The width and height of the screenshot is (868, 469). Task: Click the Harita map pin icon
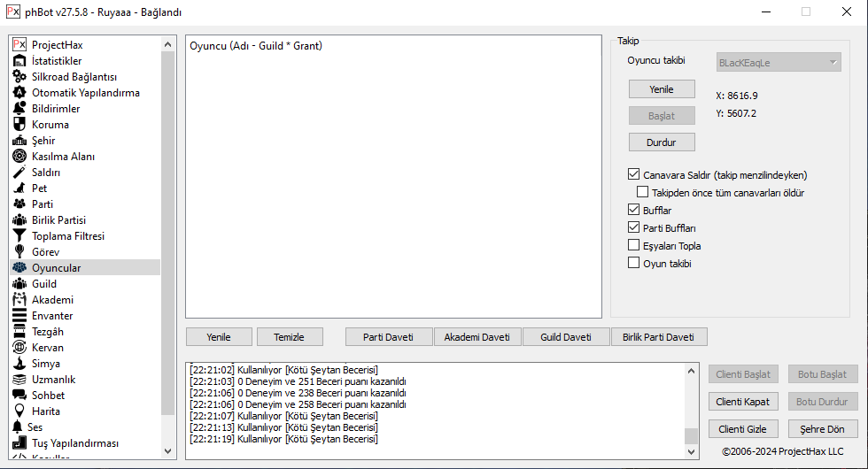[x=19, y=411]
